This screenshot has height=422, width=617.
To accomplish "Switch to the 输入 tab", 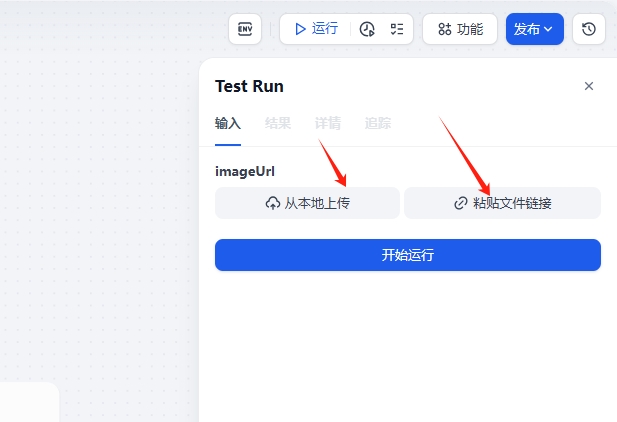I will coord(228,124).
